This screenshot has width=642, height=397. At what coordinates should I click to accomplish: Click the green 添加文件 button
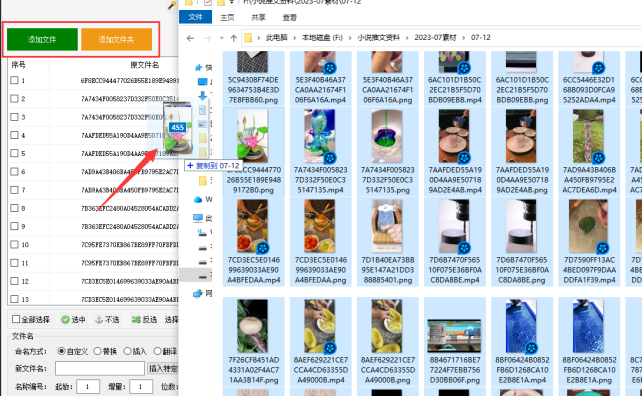(42, 39)
